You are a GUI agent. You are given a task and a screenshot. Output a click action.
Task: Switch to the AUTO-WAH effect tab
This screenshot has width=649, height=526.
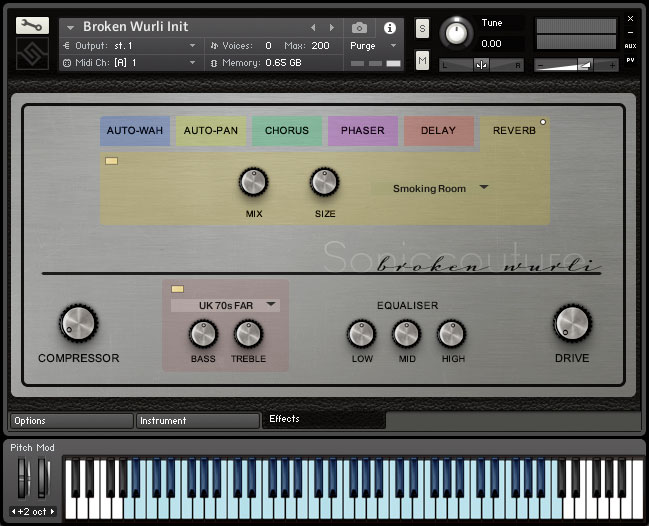click(x=135, y=131)
